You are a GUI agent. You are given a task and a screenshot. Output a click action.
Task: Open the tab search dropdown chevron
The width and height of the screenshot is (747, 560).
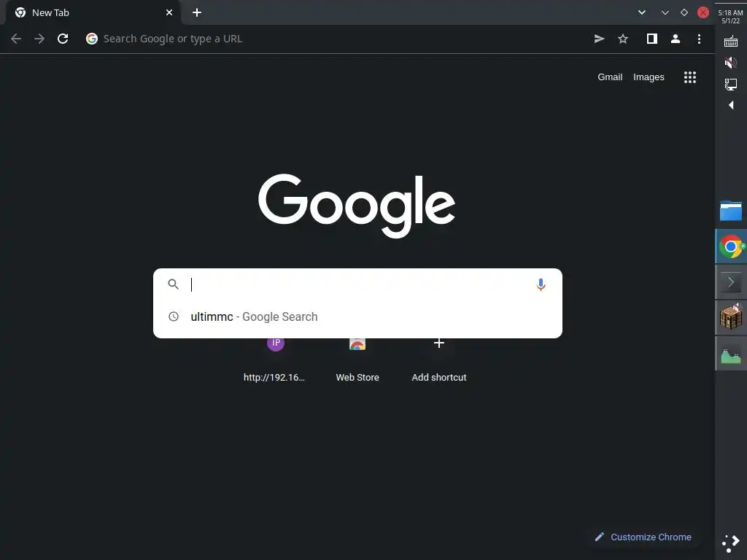[x=642, y=13]
